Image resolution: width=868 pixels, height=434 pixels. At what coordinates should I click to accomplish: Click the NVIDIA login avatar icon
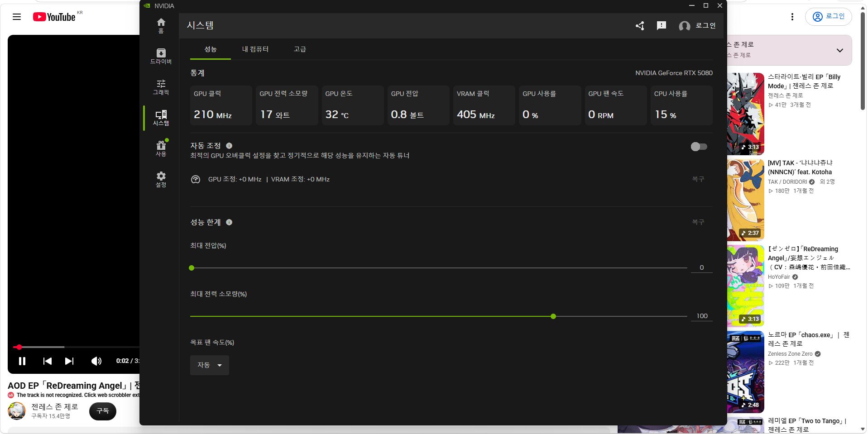click(x=685, y=26)
